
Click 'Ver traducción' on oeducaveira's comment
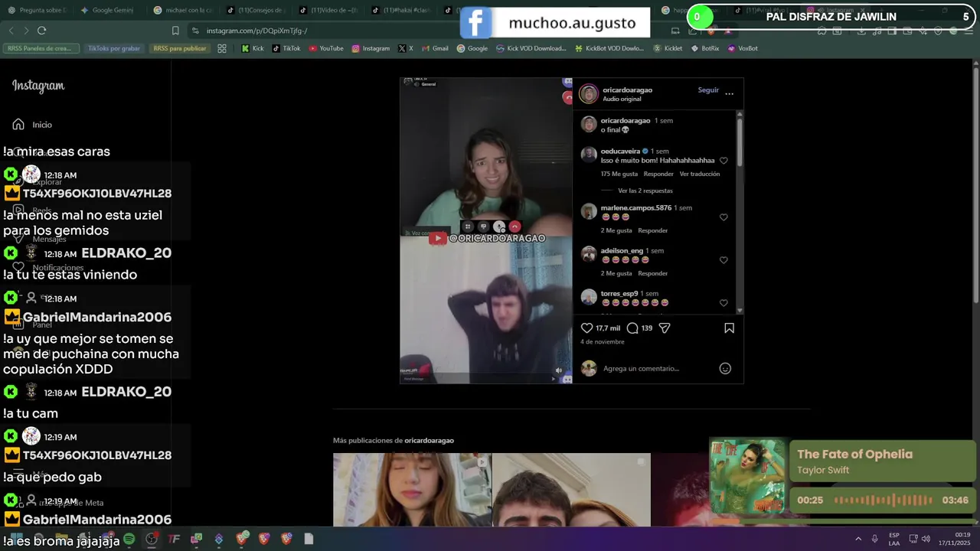click(x=700, y=174)
